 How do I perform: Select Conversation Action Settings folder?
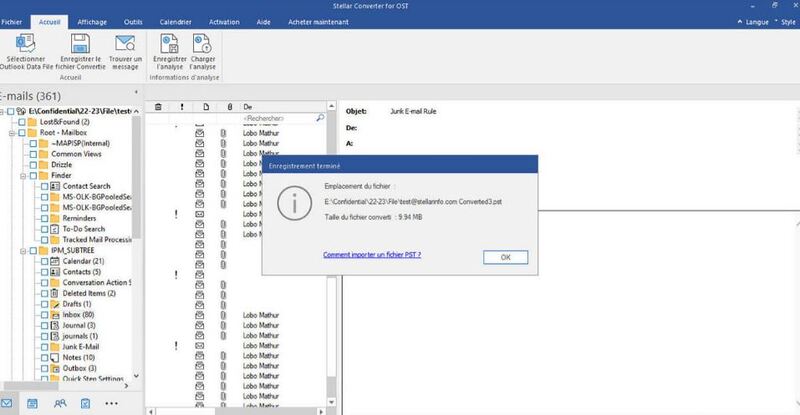tap(97, 282)
